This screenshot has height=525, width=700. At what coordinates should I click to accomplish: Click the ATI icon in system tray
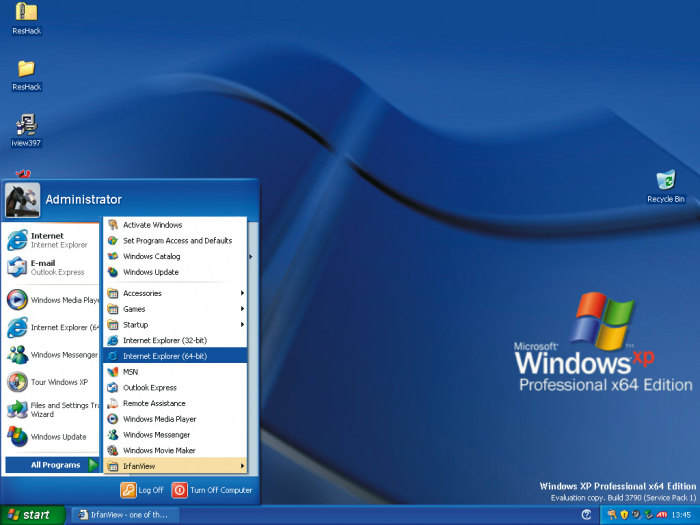coord(661,515)
